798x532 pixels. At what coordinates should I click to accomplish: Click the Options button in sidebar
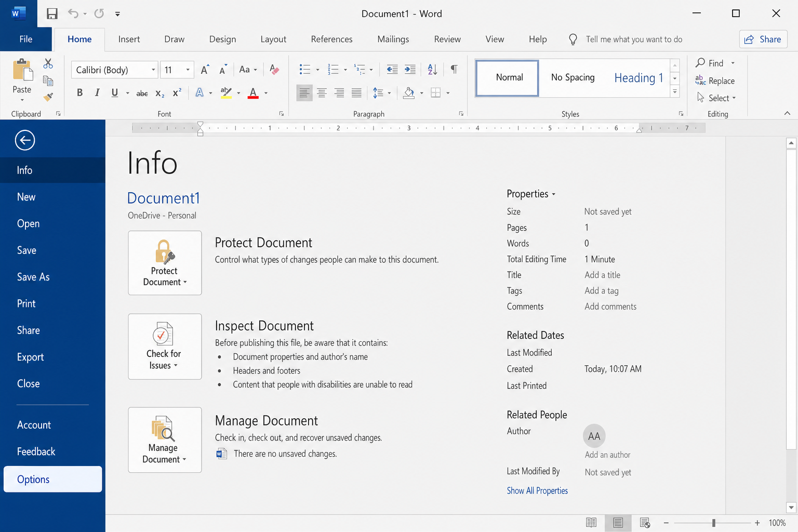coord(52,479)
